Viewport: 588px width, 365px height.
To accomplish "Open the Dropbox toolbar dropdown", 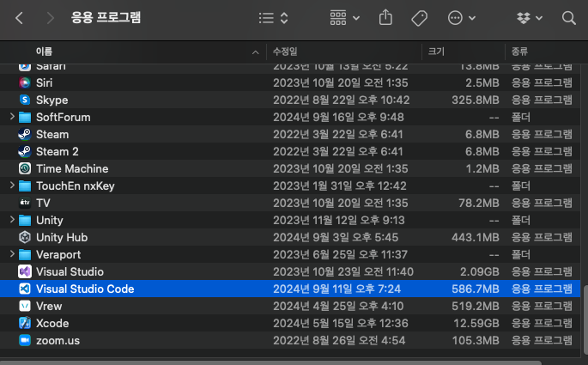I will click(x=530, y=18).
